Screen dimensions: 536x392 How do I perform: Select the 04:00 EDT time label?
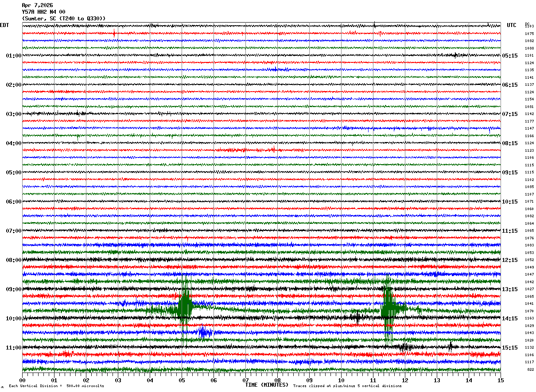point(13,143)
